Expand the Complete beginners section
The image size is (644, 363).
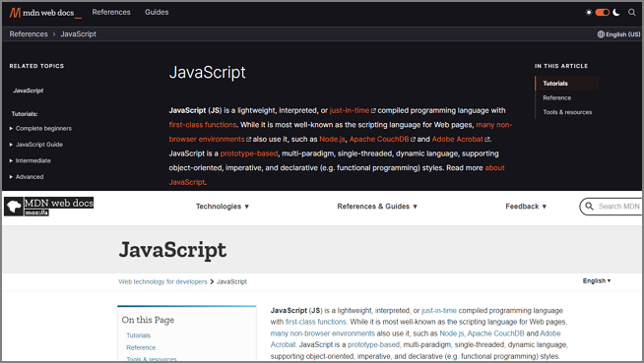pyautogui.click(x=40, y=129)
